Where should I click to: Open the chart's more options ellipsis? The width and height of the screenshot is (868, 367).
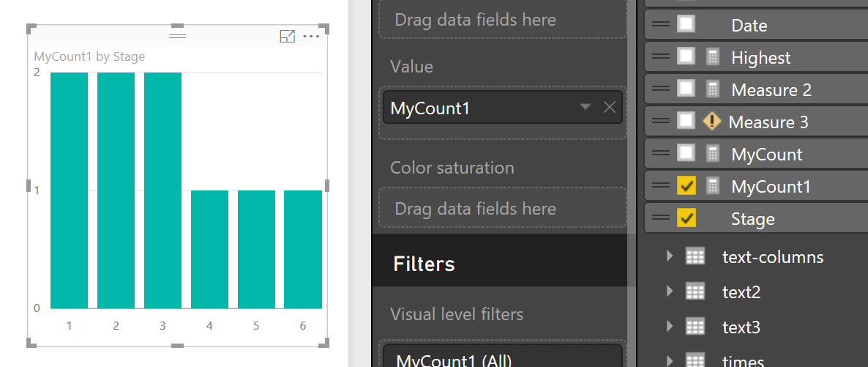tap(312, 37)
